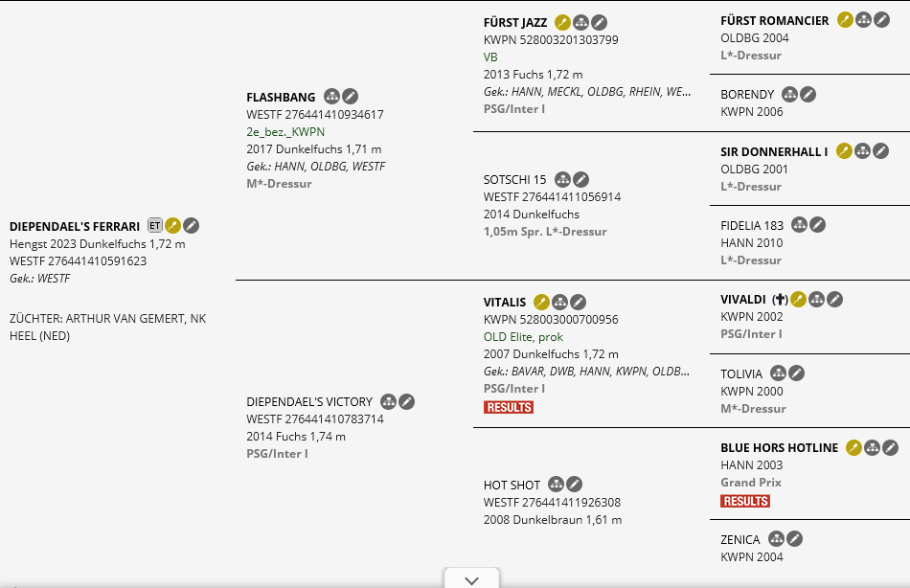This screenshot has width=910, height=588.
Task: Click the pedigree tree icon next to Flashbang
Action: pyautogui.click(x=332, y=97)
